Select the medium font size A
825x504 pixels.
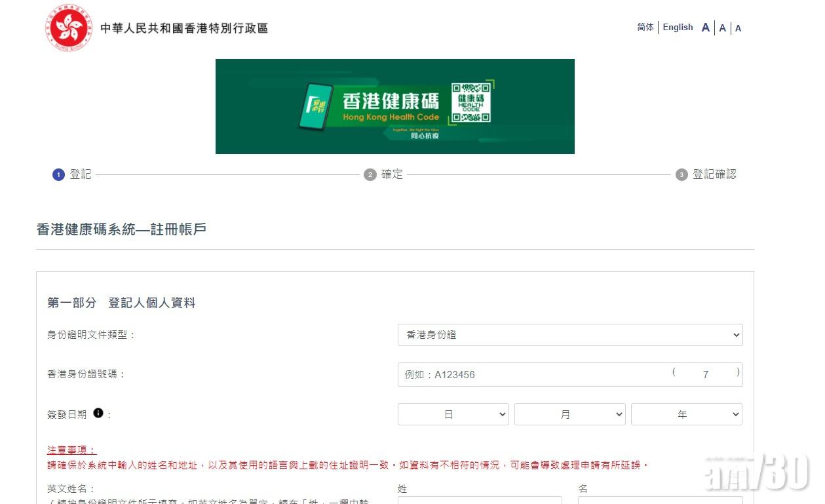pos(722,28)
